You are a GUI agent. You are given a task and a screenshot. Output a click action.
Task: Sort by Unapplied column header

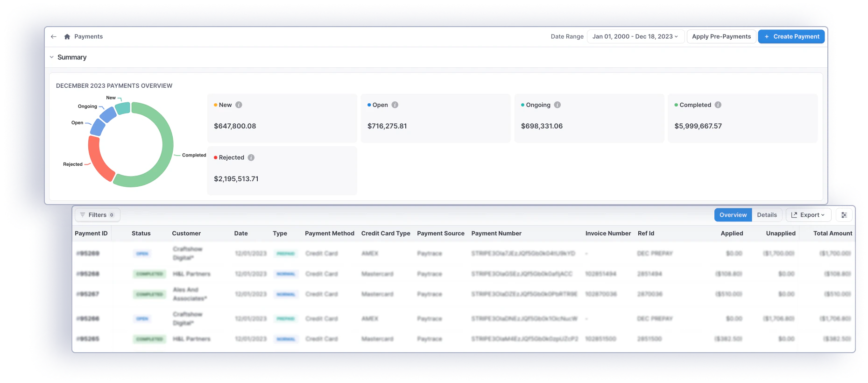point(781,234)
